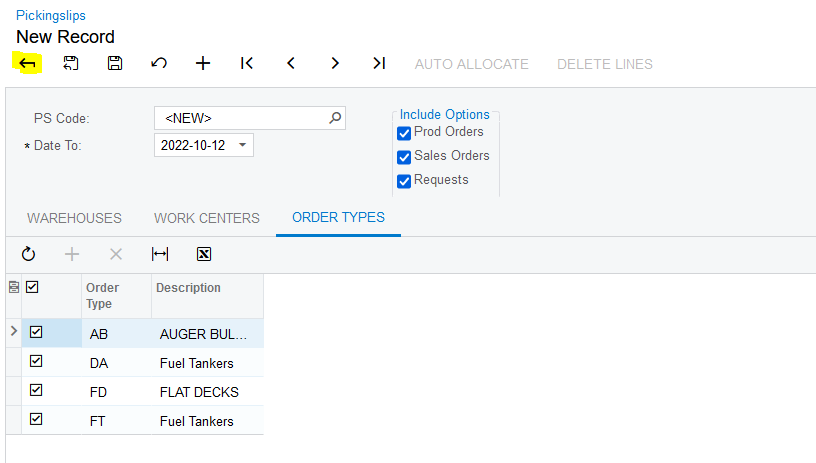Open the Date To dropdown calendar
The width and height of the screenshot is (816, 463).
[243, 145]
